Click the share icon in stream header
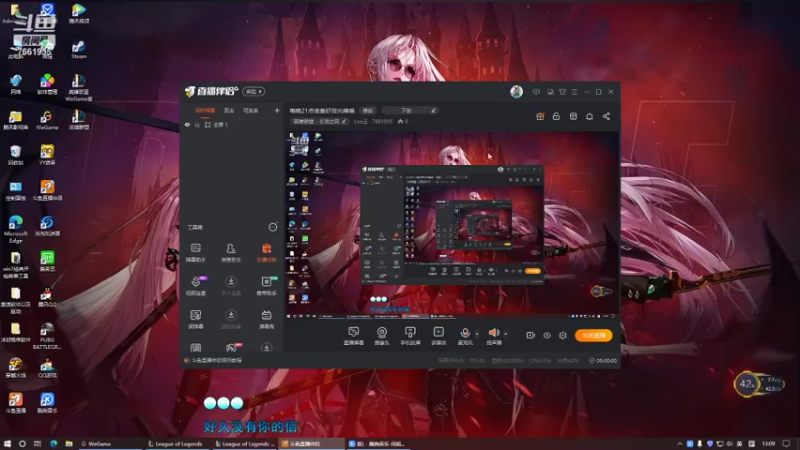Image resolution: width=800 pixels, height=450 pixels. 606,116
